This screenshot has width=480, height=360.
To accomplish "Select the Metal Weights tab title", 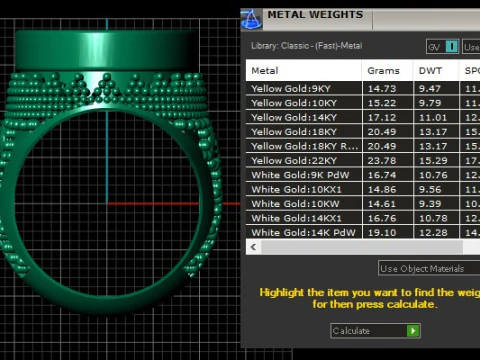I will coord(315,15).
